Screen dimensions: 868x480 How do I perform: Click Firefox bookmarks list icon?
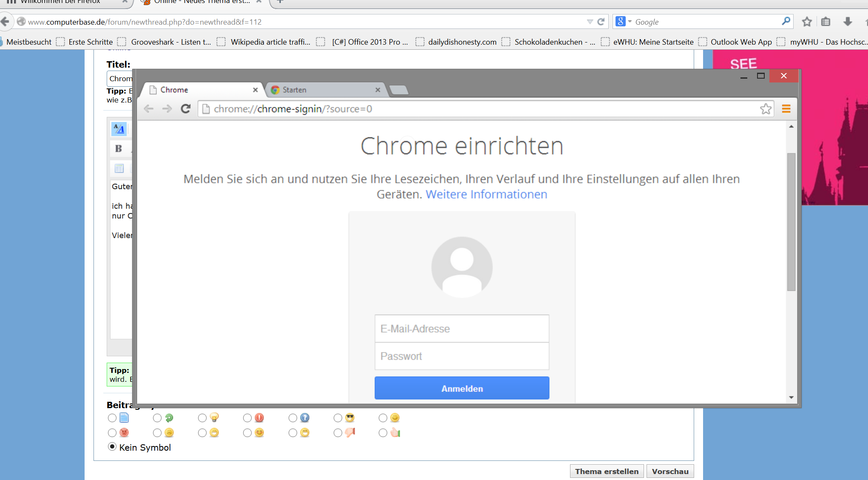(825, 22)
